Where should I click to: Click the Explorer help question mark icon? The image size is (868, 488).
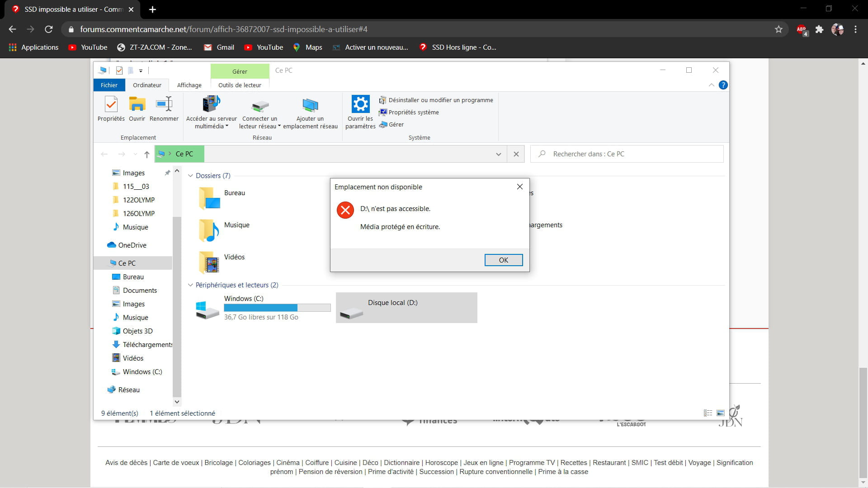(723, 85)
